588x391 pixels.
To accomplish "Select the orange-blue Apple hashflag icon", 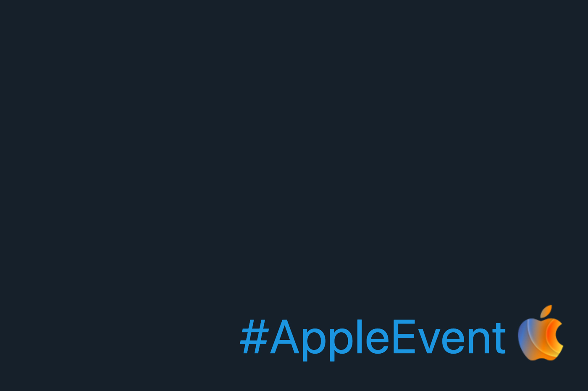I will [540, 334].
